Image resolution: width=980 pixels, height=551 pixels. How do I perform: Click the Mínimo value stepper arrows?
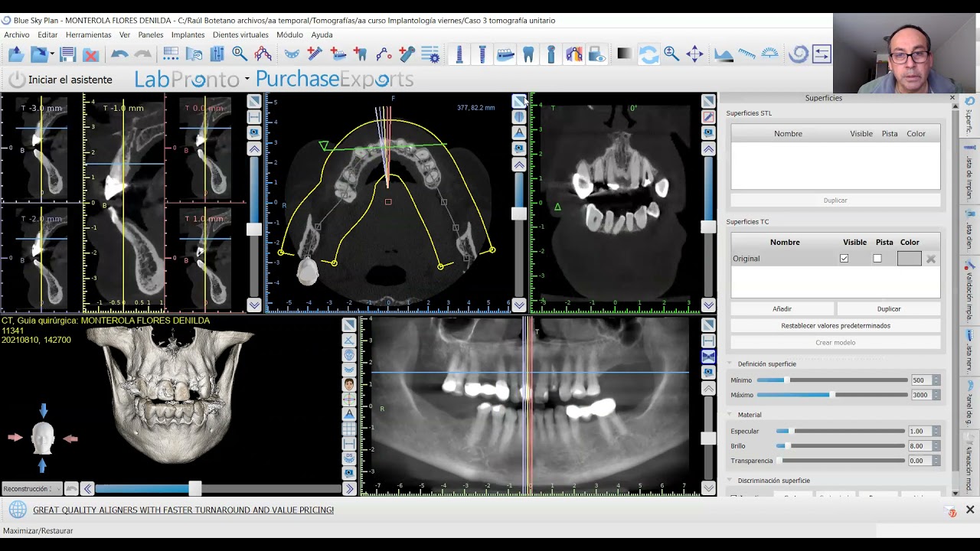pos(936,380)
